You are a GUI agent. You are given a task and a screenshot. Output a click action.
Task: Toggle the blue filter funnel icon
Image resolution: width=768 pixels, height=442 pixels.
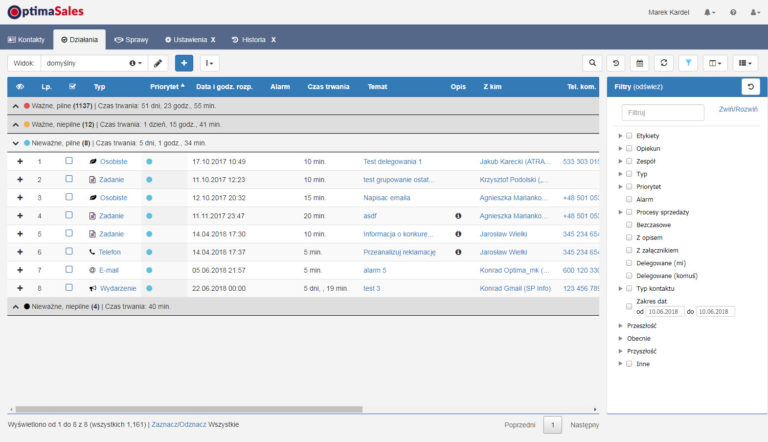coord(688,63)
